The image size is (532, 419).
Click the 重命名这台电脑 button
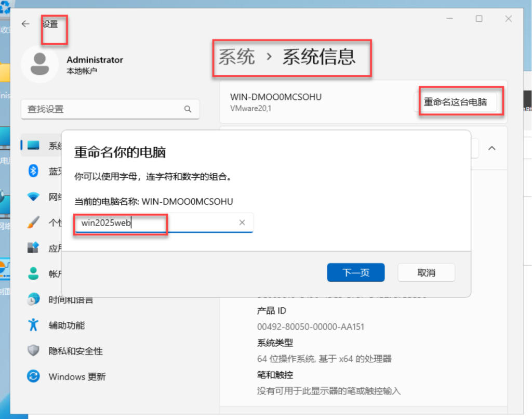[455, 102]
